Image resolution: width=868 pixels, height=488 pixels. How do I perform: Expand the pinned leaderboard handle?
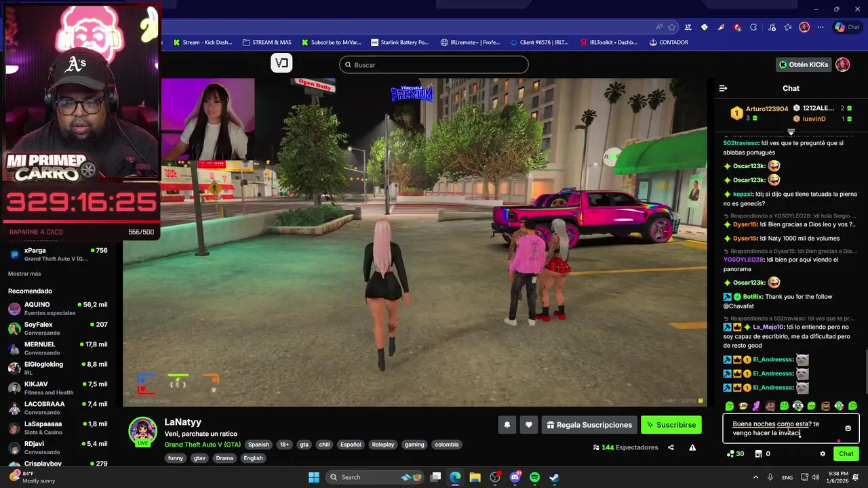pyautogui.click(x=791, y=131)
